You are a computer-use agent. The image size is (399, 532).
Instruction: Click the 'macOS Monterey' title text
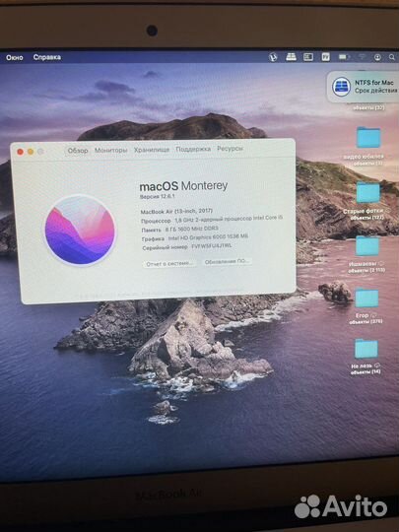pyautogui.click(x=183, y=186)
